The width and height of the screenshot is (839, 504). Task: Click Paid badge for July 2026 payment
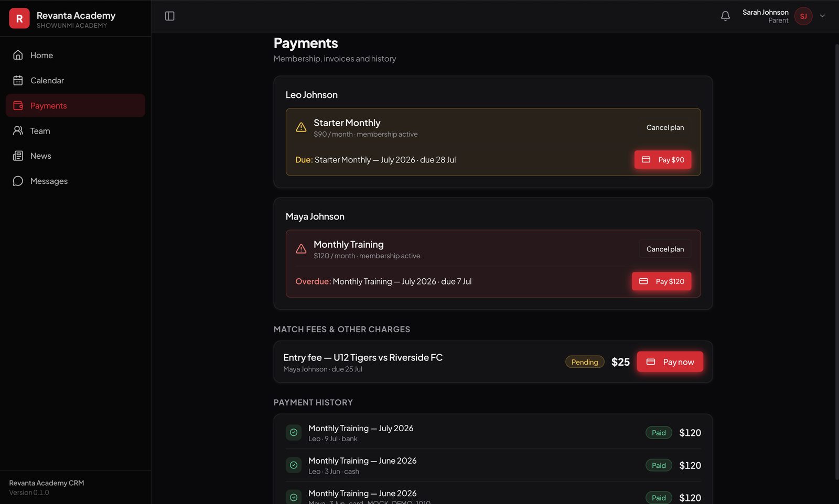(x=659, y=433)
